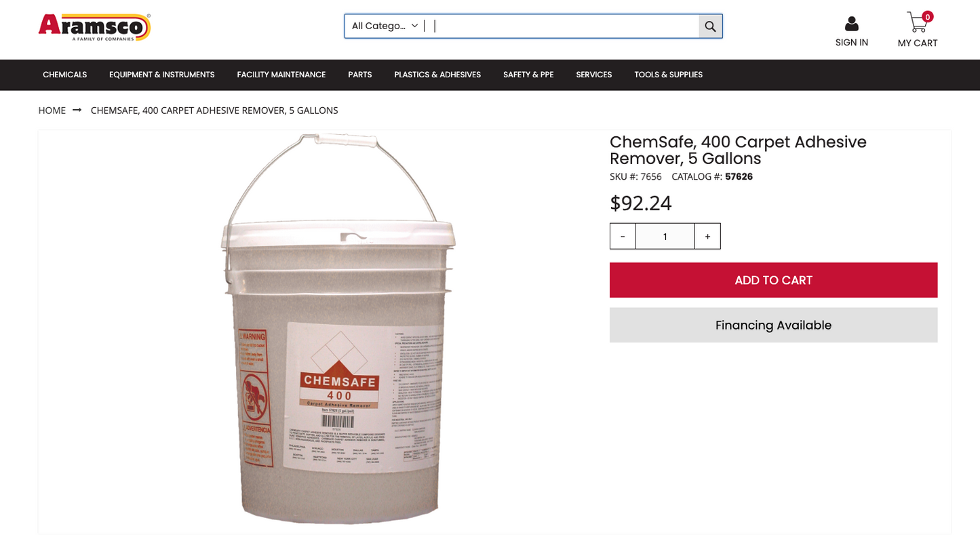
Task: Open the Tools & Supplies menu
Action: 669,75
